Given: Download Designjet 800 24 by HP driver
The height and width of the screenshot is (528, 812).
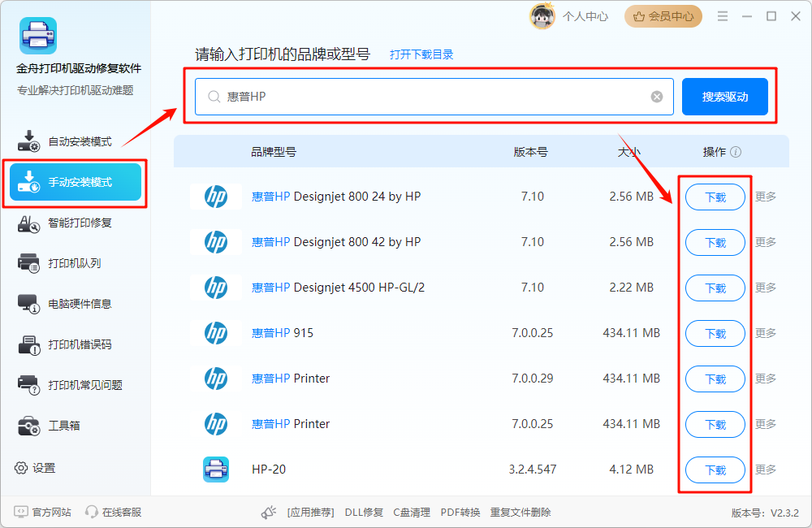Looking at the screenshot, I should coord(715,197).
